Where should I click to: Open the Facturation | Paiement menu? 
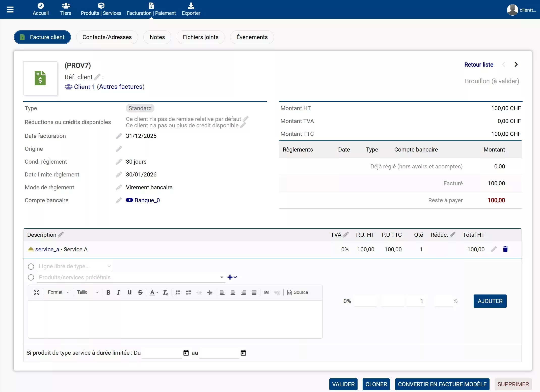[x=151, y=10]
